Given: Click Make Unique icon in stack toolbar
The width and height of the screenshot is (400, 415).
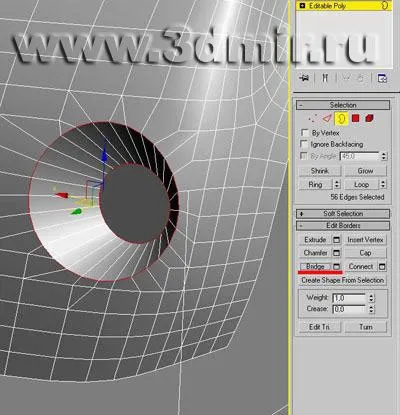Looking at the screenshot, I should click(x=346, y=78).
